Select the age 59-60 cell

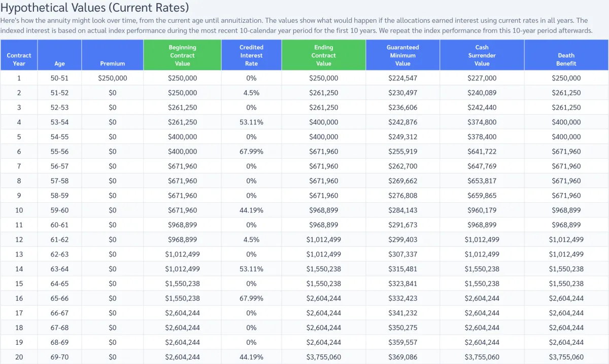59,210
